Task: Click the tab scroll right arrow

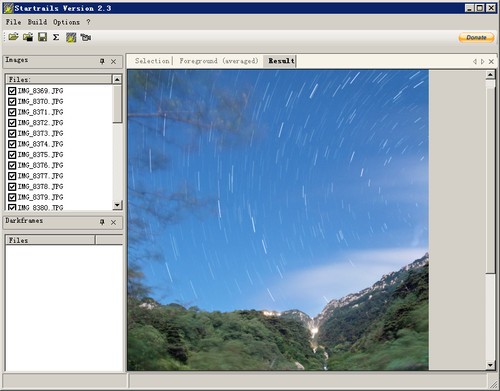Action: (482, 61)
